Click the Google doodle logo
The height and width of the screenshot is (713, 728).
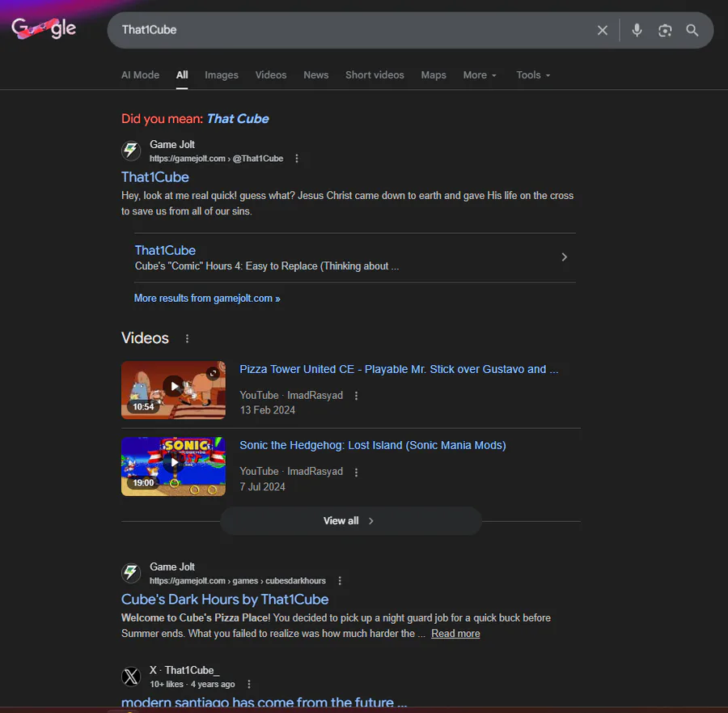tap(44, 29)
